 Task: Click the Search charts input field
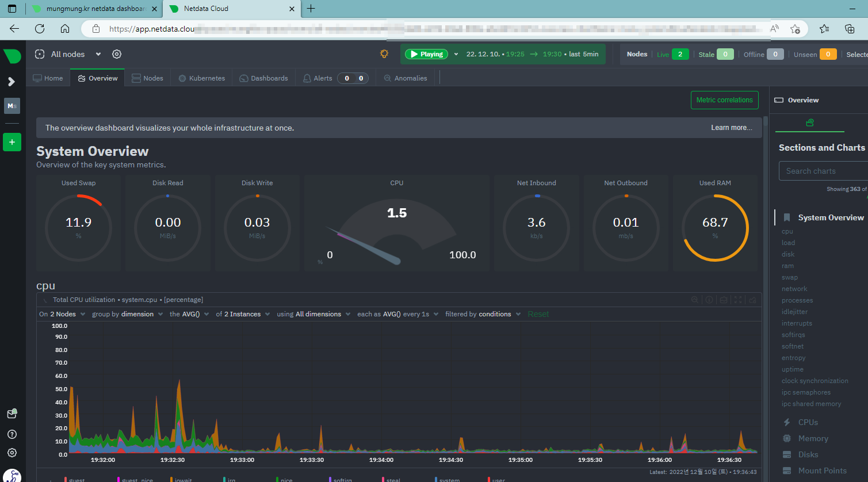pyautogui.click(x=824, y=171)
